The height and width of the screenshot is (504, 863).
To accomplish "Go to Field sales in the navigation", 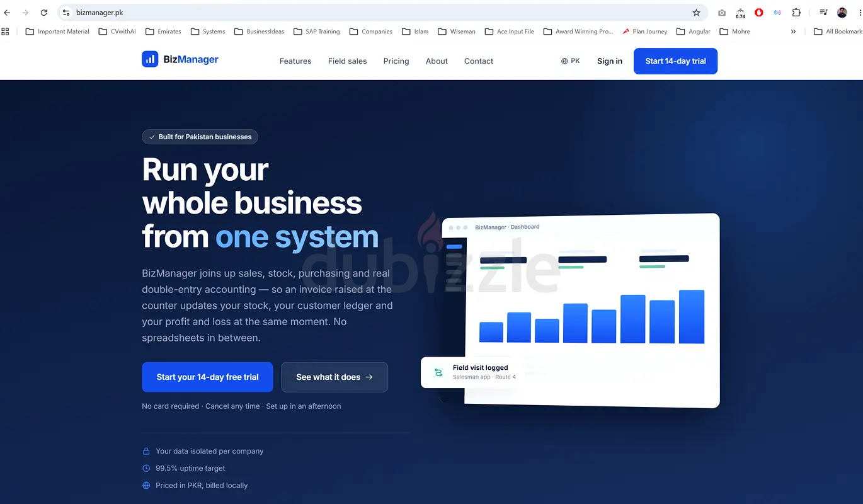I will (x=347, y=61).
